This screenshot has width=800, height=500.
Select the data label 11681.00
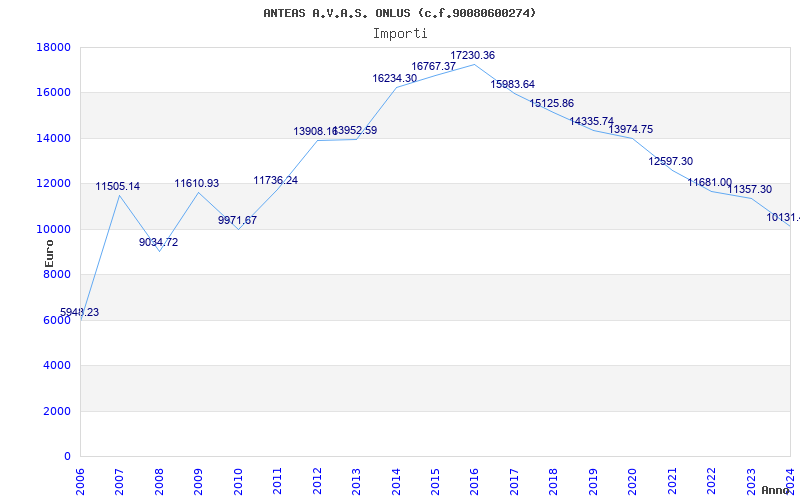pos(710,183)
